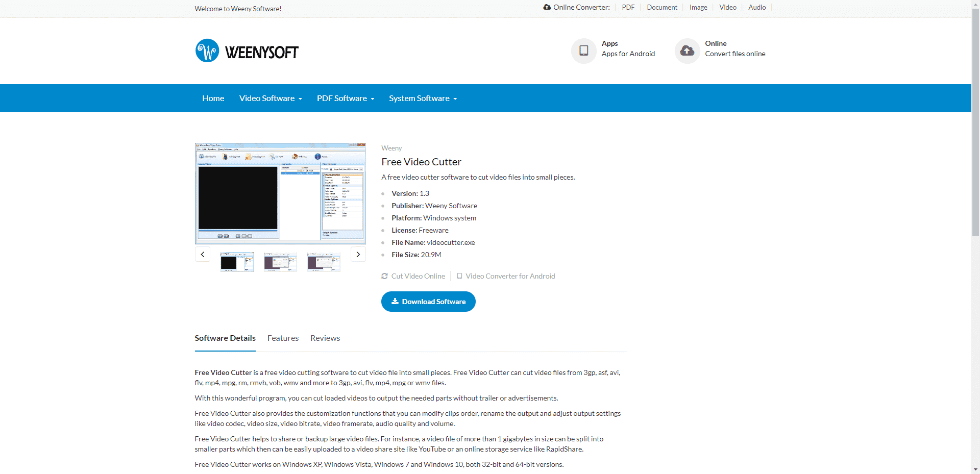Expand the System Software dropdown menu
The image size is (980, 474).
[423, 98]
